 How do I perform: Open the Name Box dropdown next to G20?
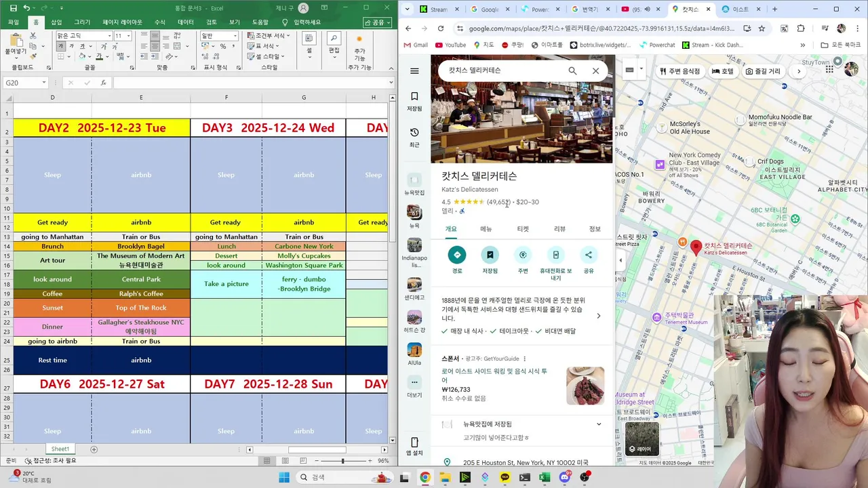point(43,83)
